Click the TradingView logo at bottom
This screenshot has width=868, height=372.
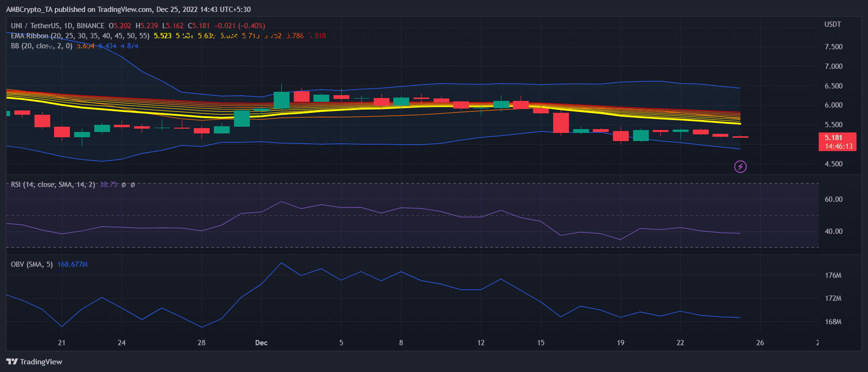click(34, 361)
